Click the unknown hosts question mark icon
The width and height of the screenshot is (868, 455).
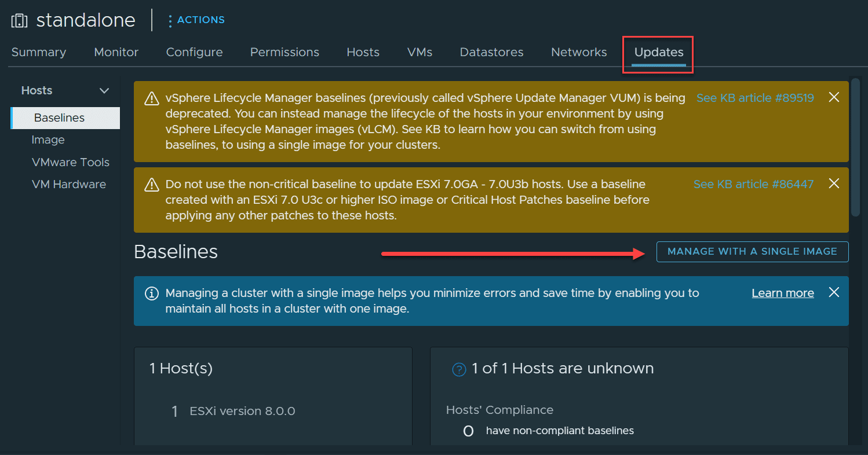[x=459, y=369]
